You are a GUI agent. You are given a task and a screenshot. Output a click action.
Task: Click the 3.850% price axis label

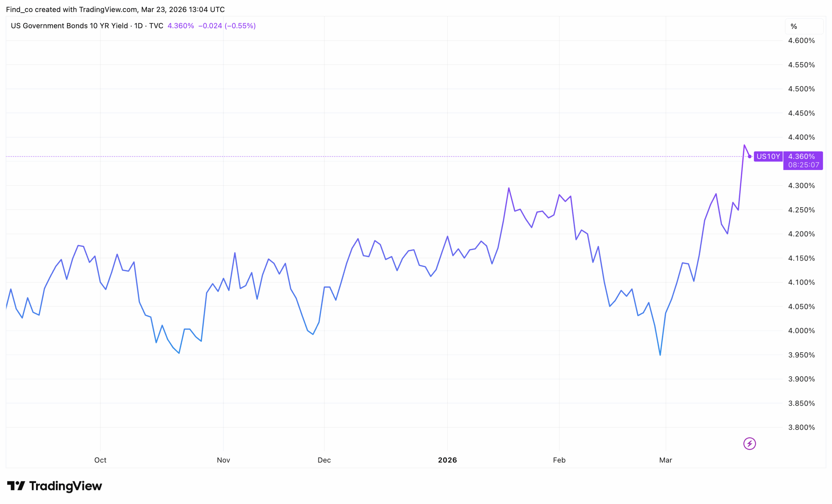[x=801, y=403]
